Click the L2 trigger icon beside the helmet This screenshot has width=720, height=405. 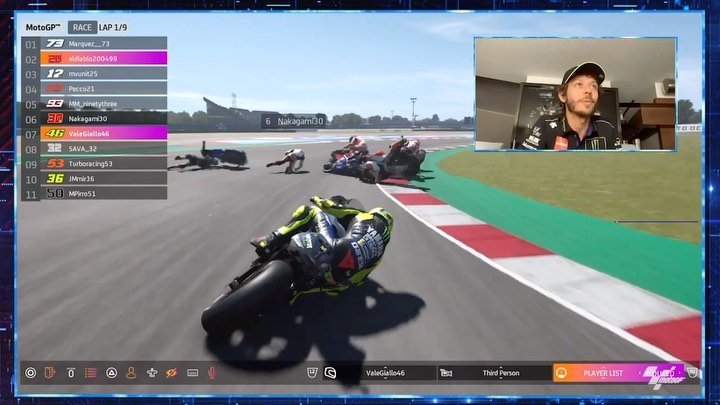pos(312,372)
